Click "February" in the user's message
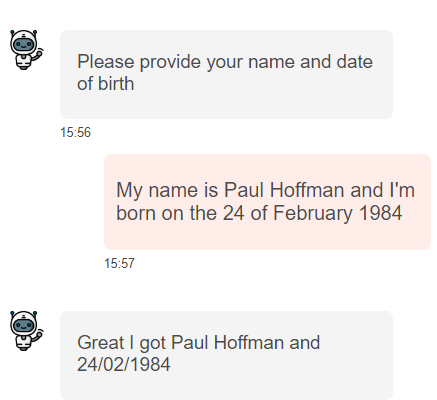The image size is (437, 400). 313,213
